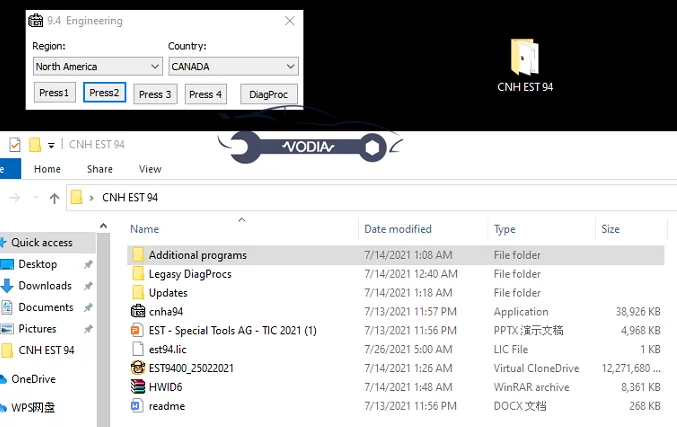Select EST - Special Tools AG - TIC 2021 (1)
The image size is (677, 427).
[x=233, y=330]
